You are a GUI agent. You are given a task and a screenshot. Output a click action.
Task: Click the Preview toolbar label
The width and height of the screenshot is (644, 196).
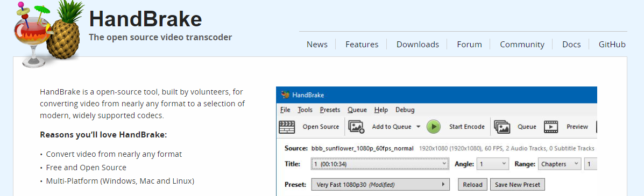pos(577,127)
